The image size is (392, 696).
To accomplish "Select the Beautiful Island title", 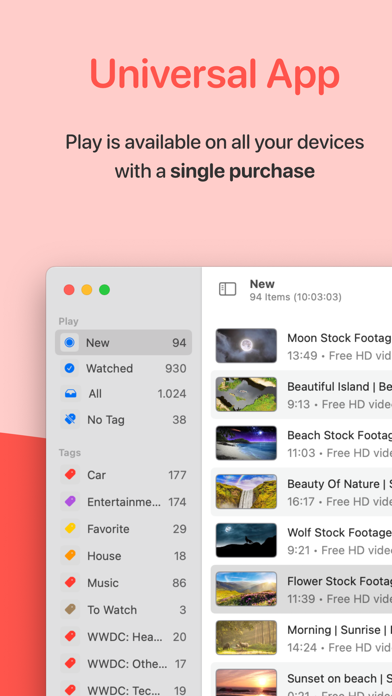I will [340, 387].
